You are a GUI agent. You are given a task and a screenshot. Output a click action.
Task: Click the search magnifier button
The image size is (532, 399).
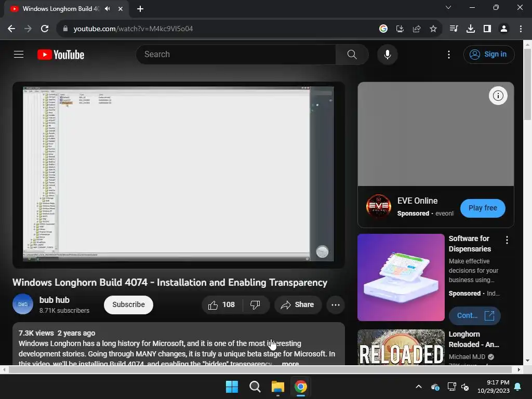click(x=352, y=54)
